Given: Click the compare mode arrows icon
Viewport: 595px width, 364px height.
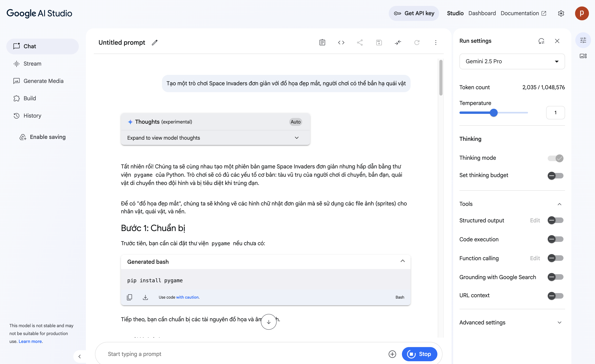Looking at the screenshot, I should pyautogui.click(x=398, y=43).
